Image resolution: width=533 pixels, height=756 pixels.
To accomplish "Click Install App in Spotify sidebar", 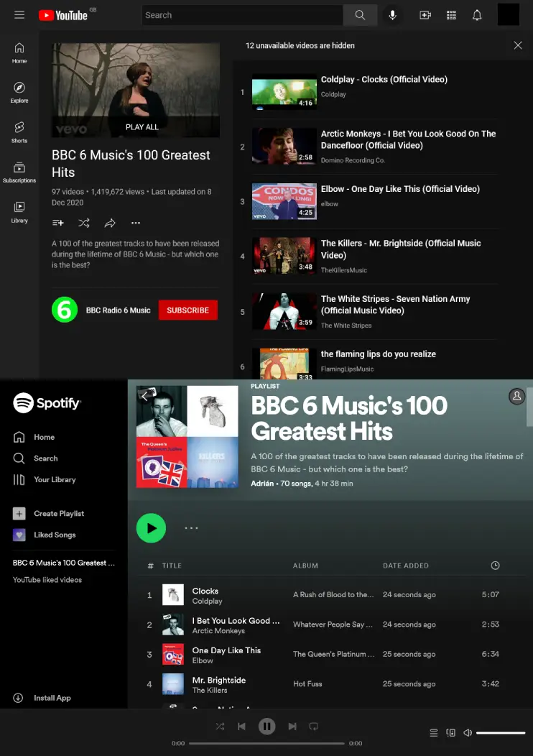I will (42, 698).
